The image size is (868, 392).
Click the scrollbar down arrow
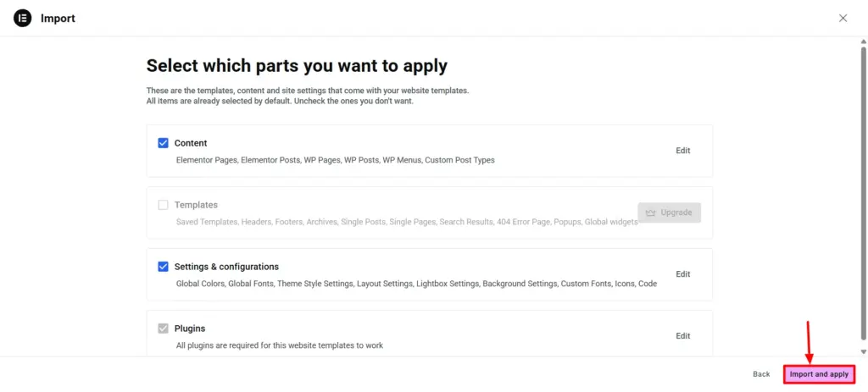[863, 351]
